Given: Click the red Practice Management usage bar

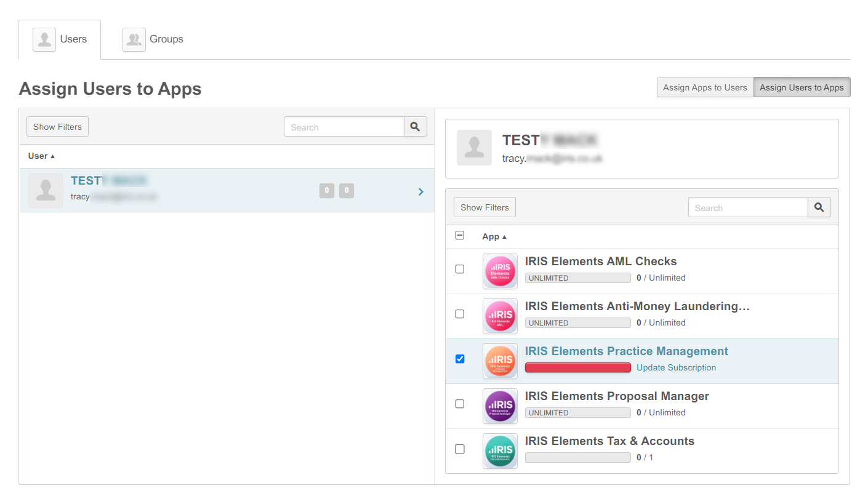Looking at the screenshot, I should (x=577, y=367).
